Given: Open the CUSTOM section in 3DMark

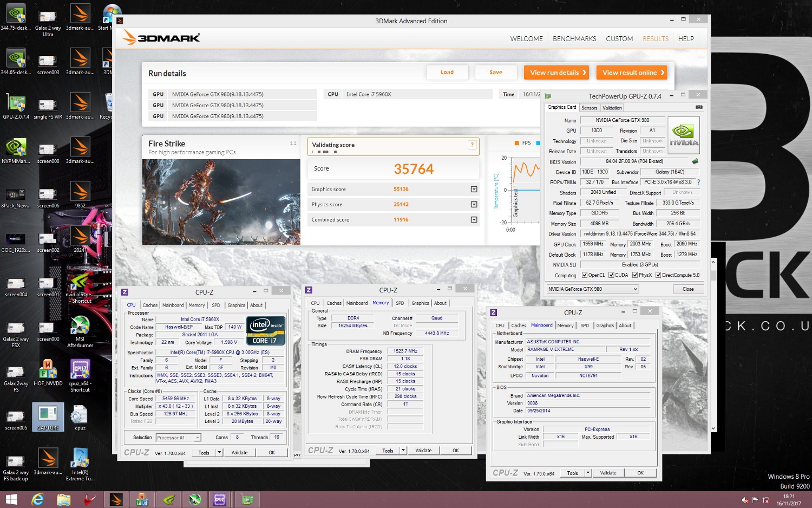Looking at the screenshot, I should pyautogui.click(x=619, y=39).
